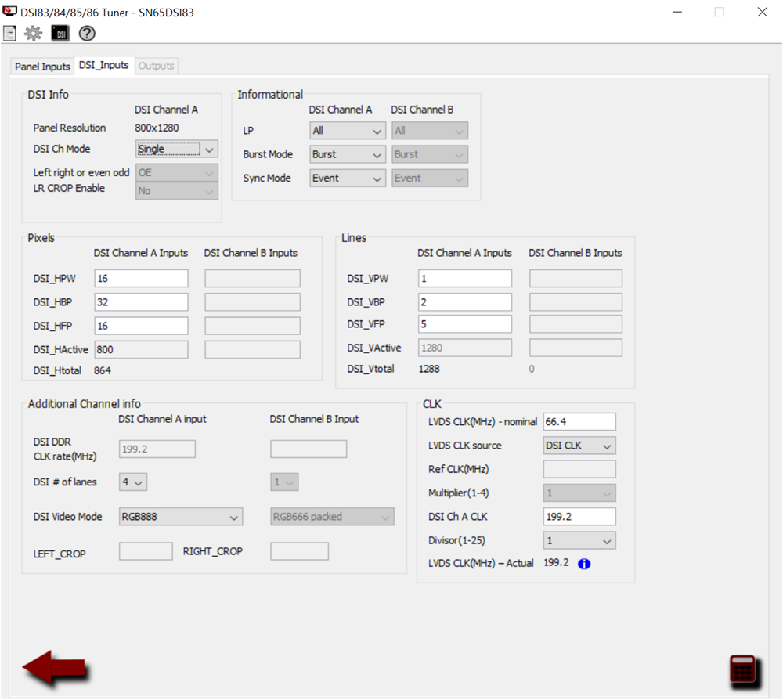
Task: Open the DSI Video Mode dropdown for Channel A
Action: (180, 516)
